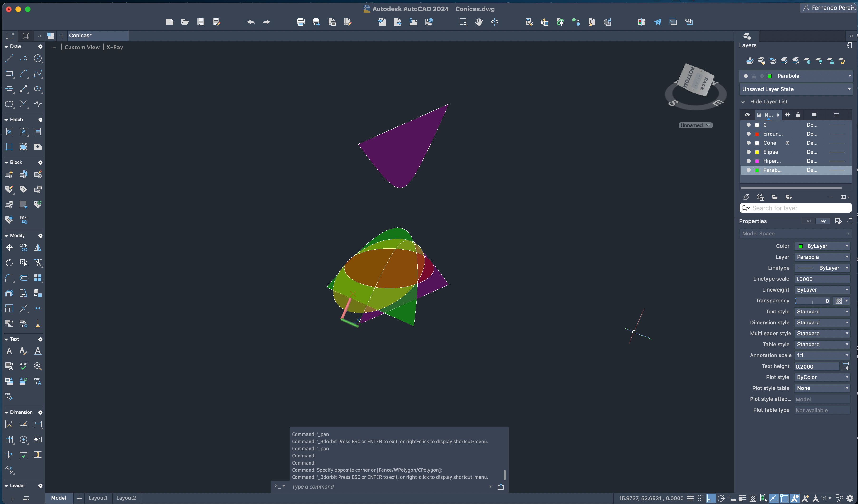Select the Arc tool
The width and height of the screenshot is (858, 504).
24,73
